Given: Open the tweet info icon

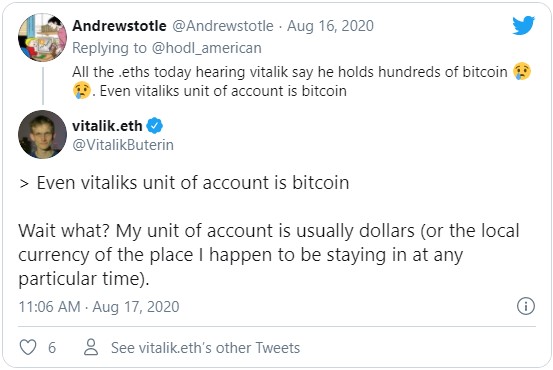Looking at the screenshot, I should (526, 306).
